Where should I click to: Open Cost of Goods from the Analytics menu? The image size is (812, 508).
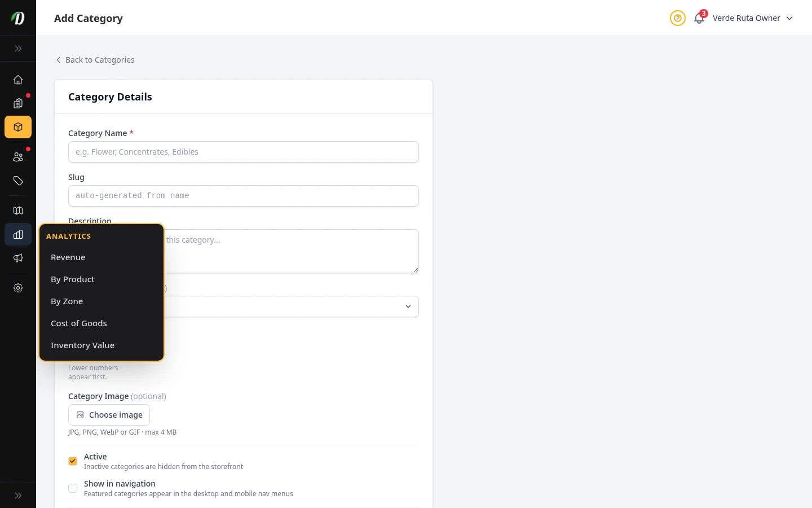[x=79, y=323]
